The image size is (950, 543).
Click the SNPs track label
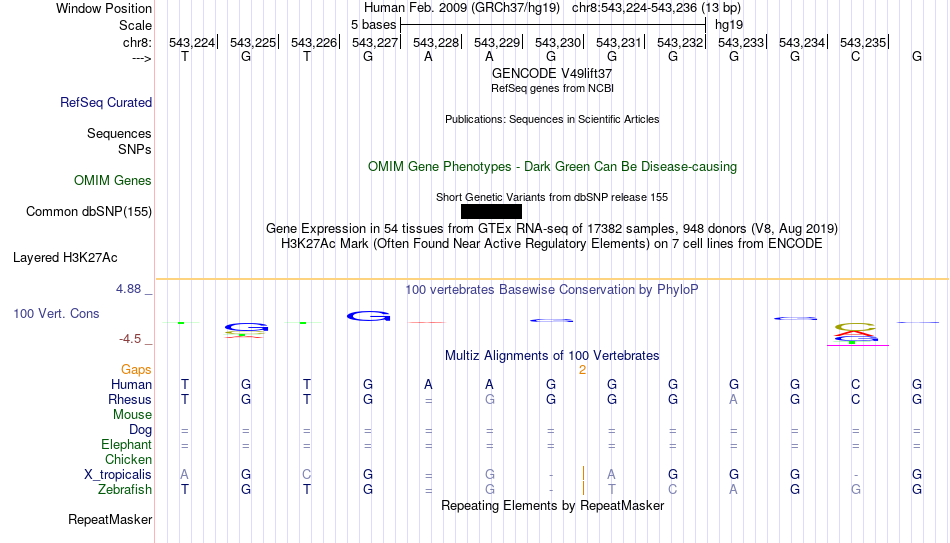135,149
